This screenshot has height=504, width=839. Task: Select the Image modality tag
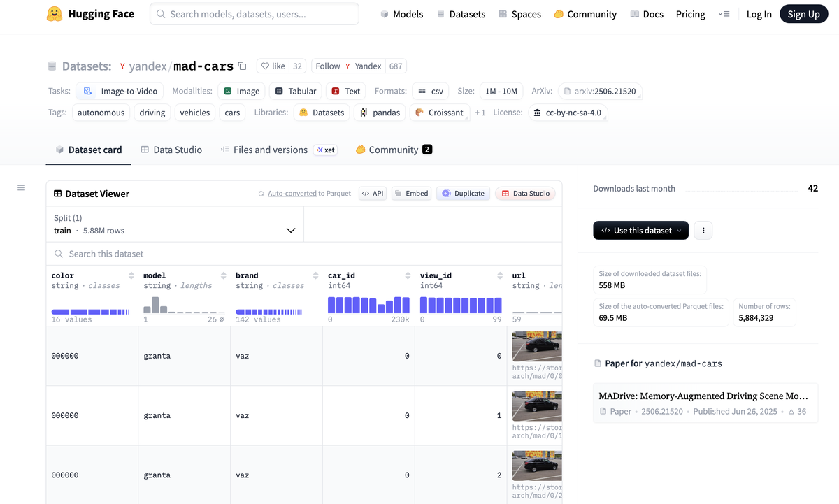tap(241, 91)
